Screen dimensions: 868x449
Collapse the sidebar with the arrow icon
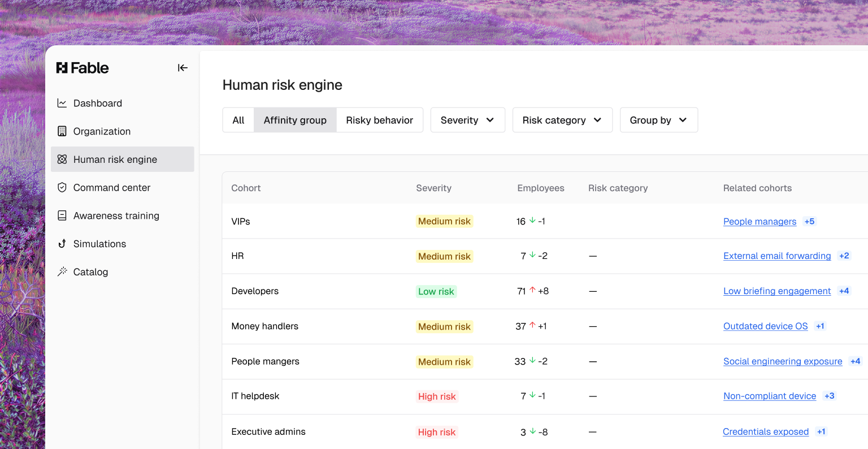click(x=183, y=68)
